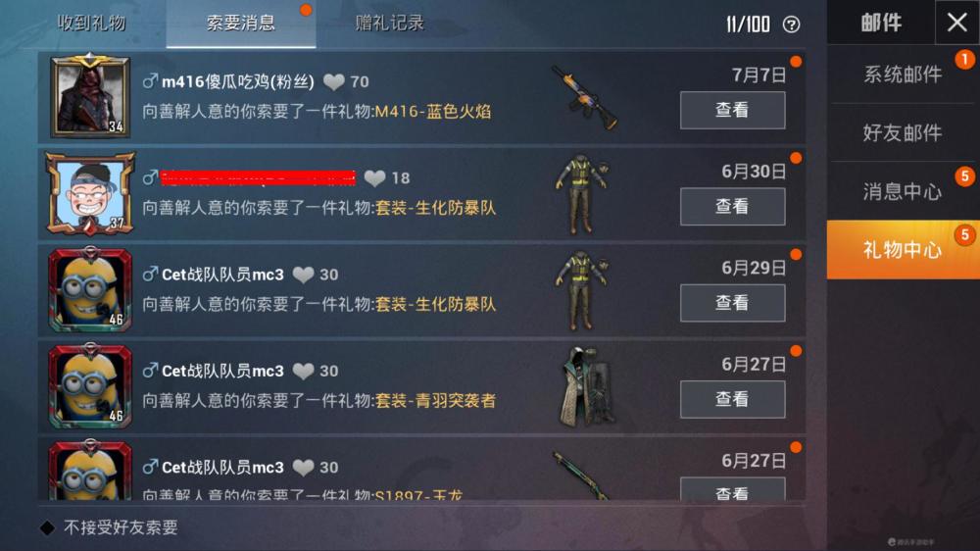Switch to 收到礼物 tab
This screenshot has height=551, width=980.
point(91,24)
